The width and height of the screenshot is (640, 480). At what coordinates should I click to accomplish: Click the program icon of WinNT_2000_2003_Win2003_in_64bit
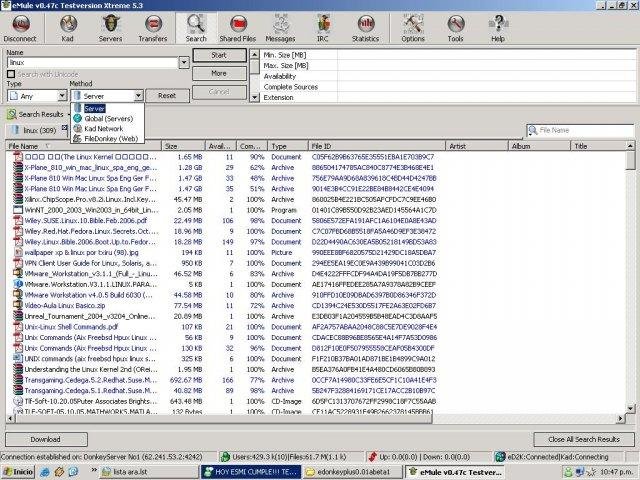coord(18,210)
